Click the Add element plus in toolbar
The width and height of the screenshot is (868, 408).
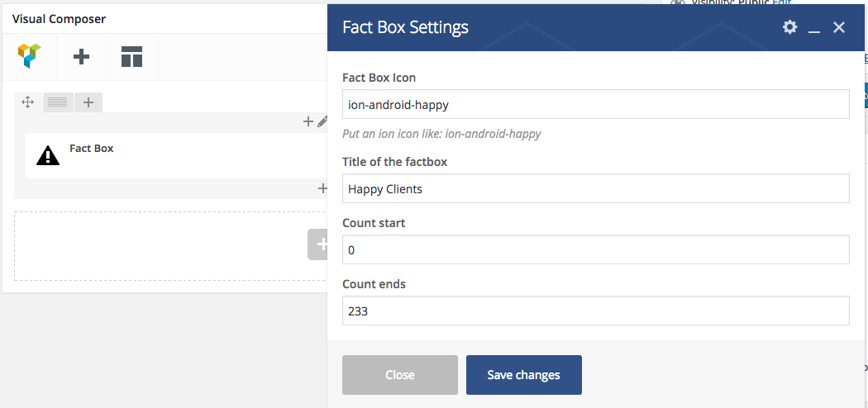81,57
